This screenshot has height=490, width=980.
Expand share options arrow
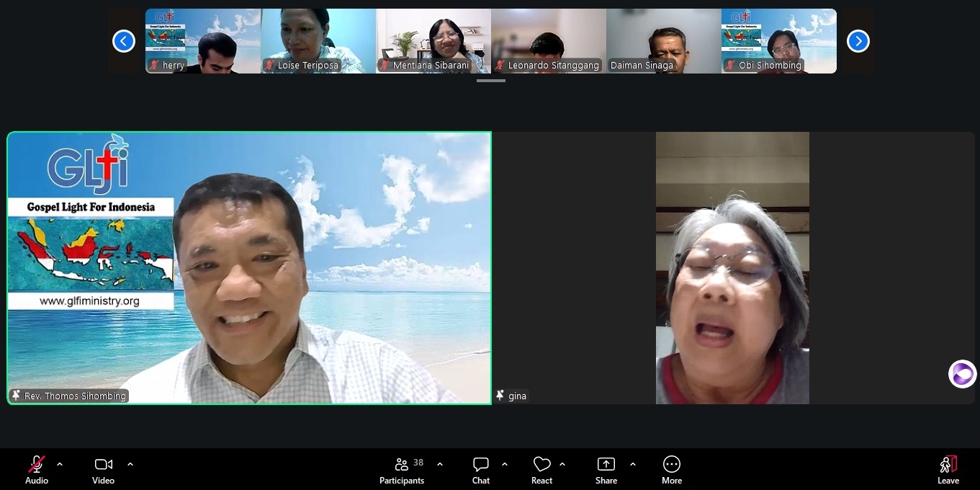click(x=633, y=464)
